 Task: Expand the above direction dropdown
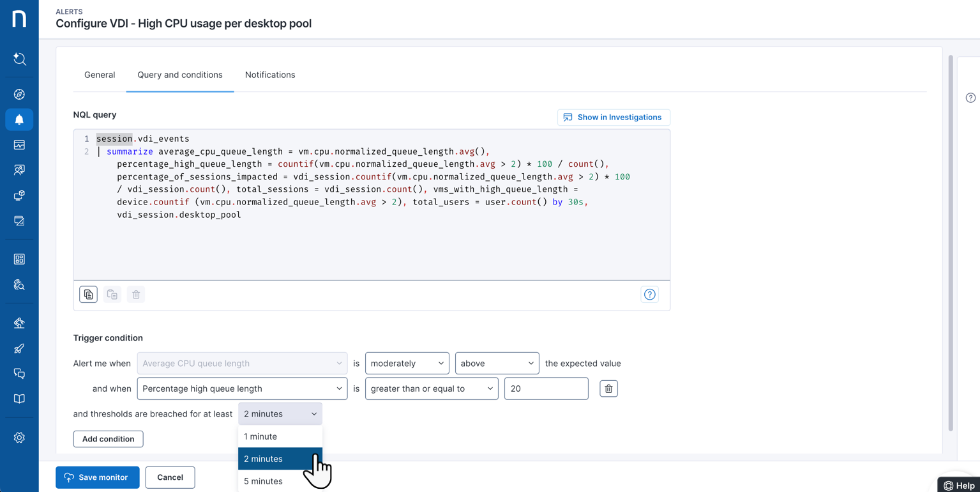pyautogui.click(x=497, y=364)
